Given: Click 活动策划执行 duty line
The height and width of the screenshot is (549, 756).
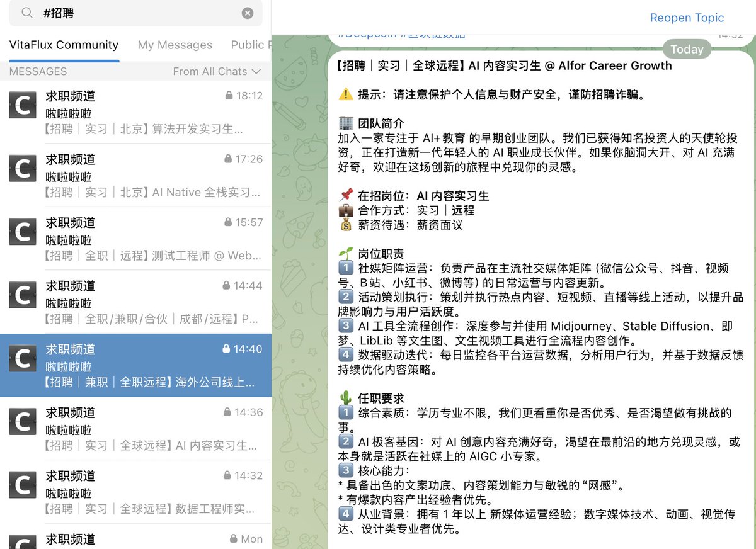Looking at the screenshot, I should pos(541,304).
